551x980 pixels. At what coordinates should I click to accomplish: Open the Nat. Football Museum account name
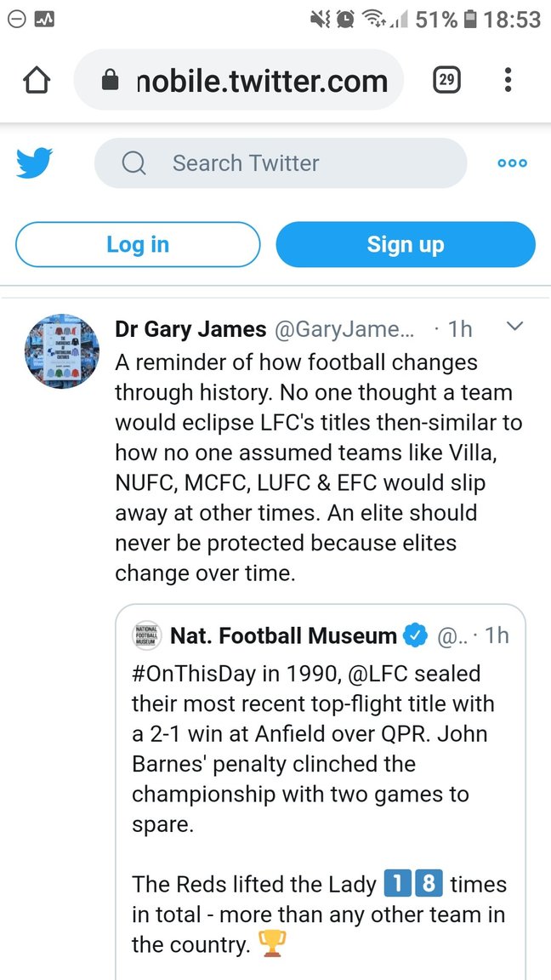283,635
